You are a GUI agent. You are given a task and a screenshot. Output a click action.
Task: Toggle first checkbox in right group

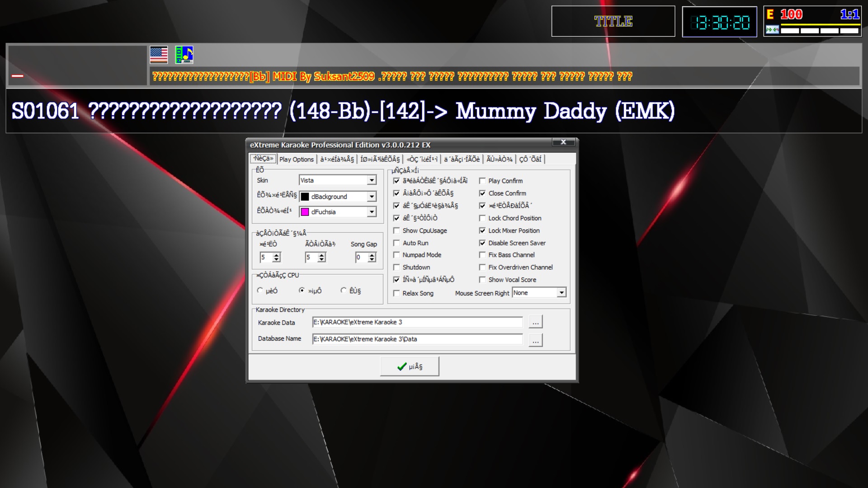[x=396, y=181]
